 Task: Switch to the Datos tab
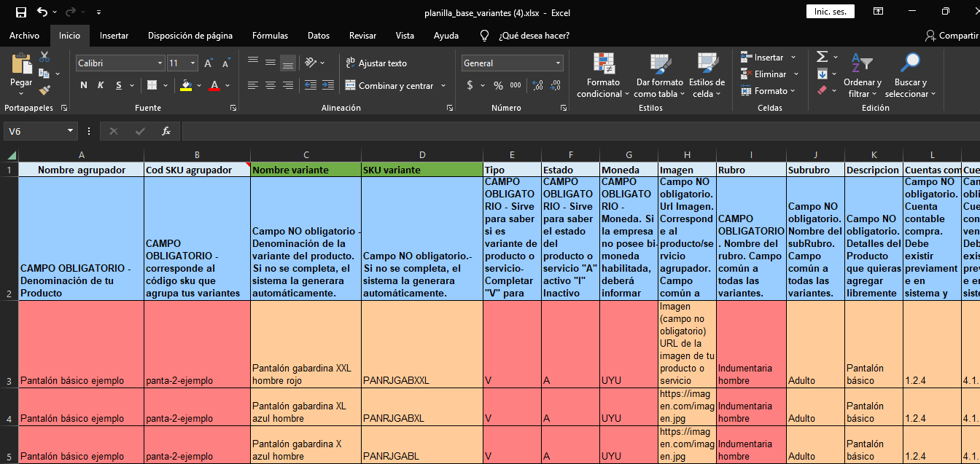319,36
